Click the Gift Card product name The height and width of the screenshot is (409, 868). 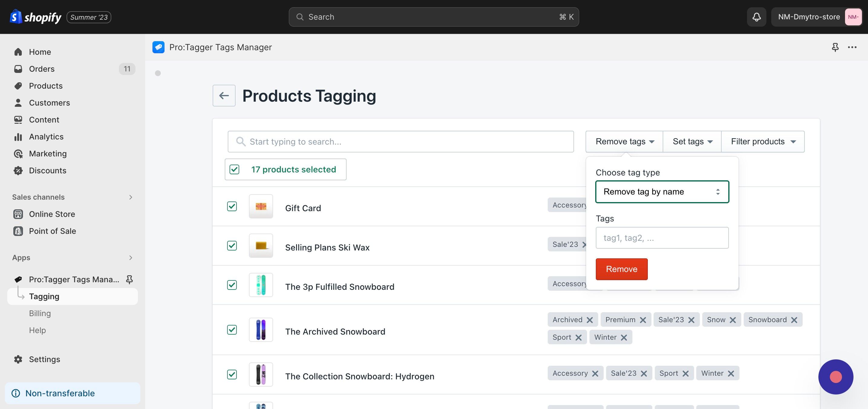[x=303, y=208]
